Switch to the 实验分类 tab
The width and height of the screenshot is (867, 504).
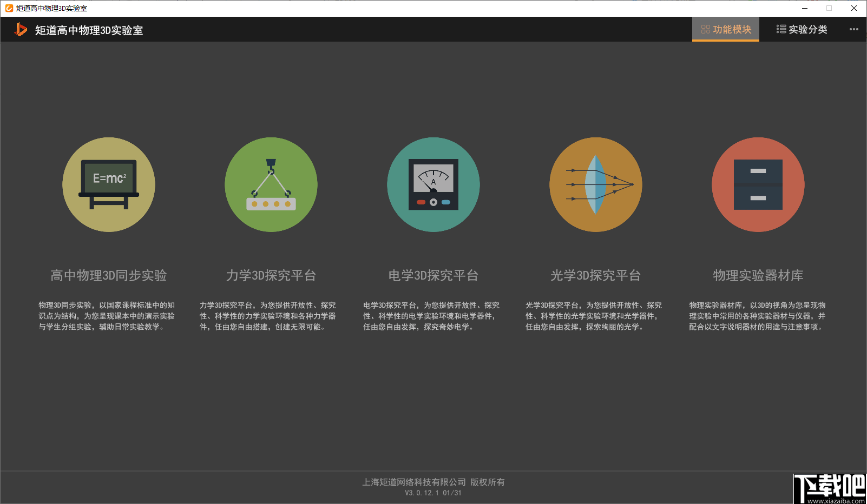[802, 29]
